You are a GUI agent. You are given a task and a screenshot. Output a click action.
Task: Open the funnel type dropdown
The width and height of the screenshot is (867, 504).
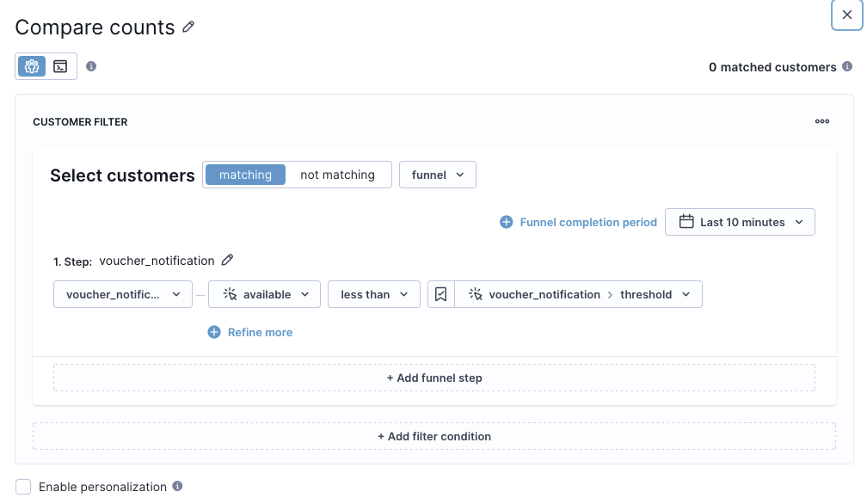[437, 175]
